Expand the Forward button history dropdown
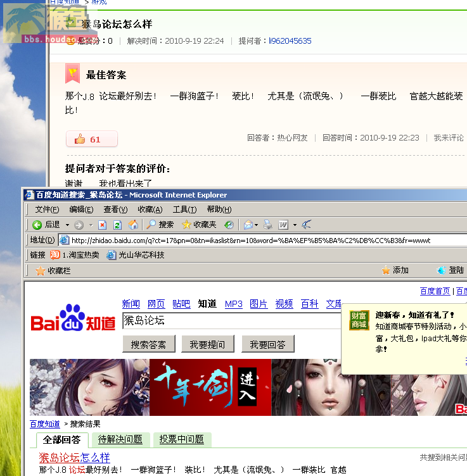This screenshot has height=476, width=467. (x=91, y=225)
